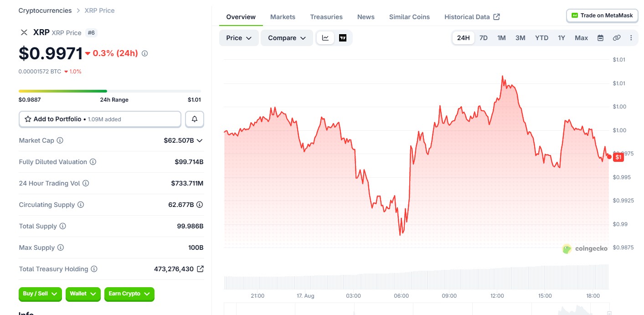Open the calendar date range picker
Viewport: 644px width, 315px height.
coord(601,38)
